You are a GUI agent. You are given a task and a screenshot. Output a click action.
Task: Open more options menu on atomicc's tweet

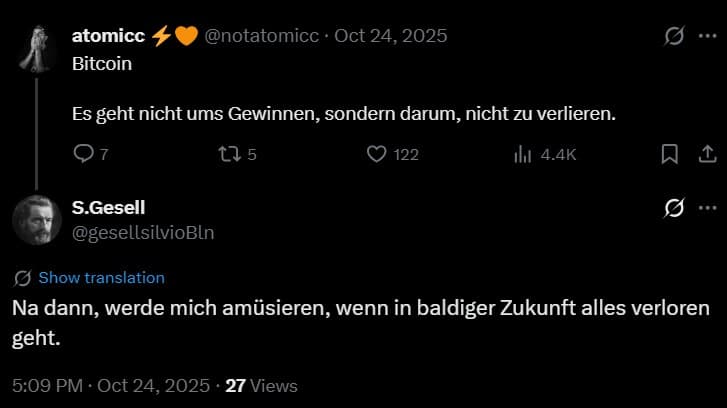coord(708,36)
